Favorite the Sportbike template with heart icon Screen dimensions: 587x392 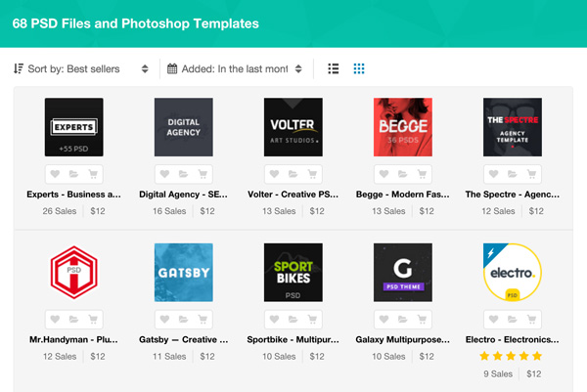click(x=275, y=320)
